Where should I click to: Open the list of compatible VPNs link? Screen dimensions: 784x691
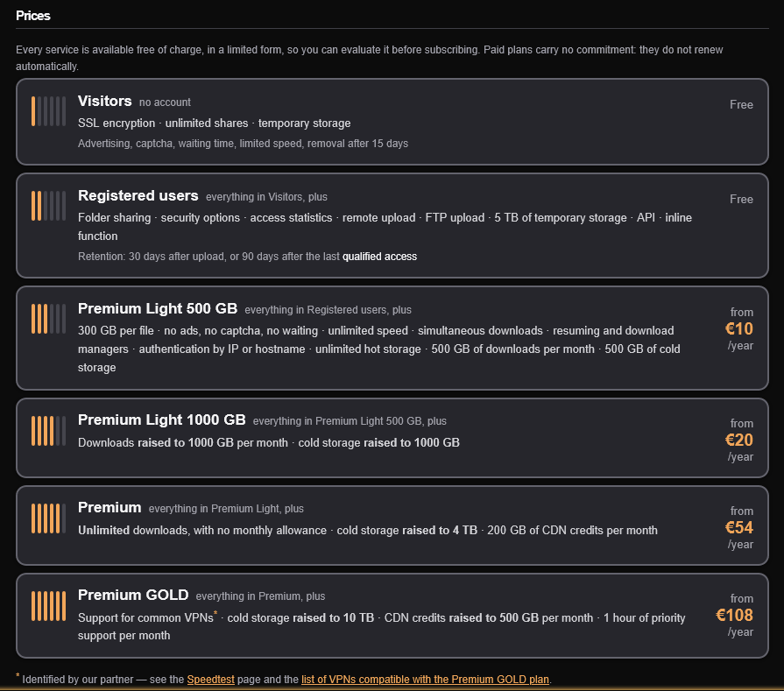pyautogui.click(x=425, y=680)
